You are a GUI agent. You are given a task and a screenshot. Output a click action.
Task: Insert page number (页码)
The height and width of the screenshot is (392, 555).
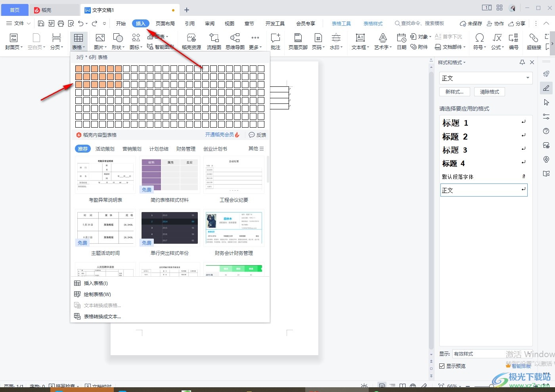318,42
